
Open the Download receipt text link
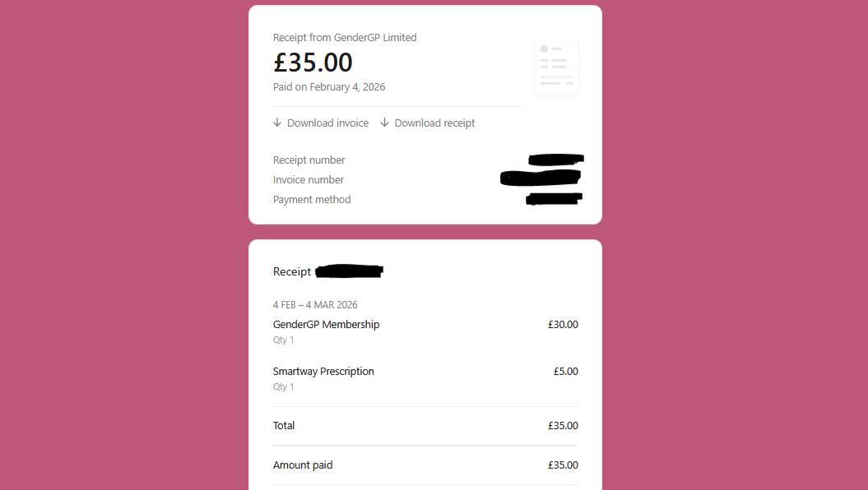(434, 123)
